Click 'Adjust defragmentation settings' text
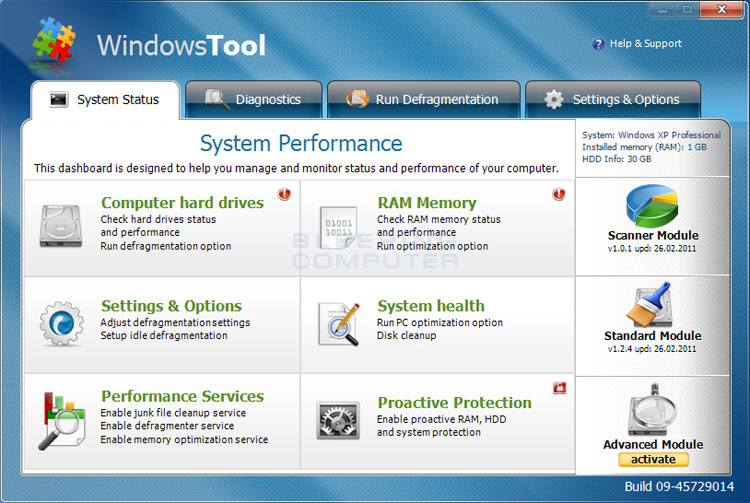Image resolution: width=750 pixels, height=503 pixels. coord(175,323)
